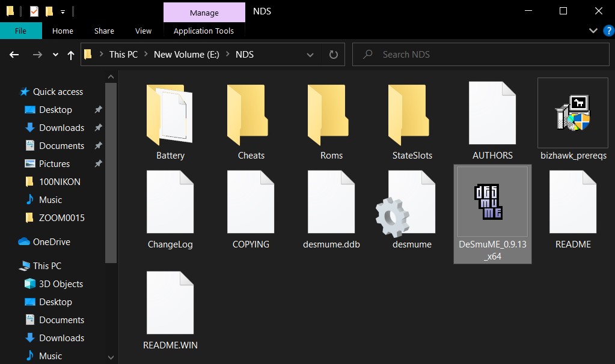Click sidebar scroll down arrow
Image resolution: width=615 pixels, height=364 pixels.
click(111, 357)
